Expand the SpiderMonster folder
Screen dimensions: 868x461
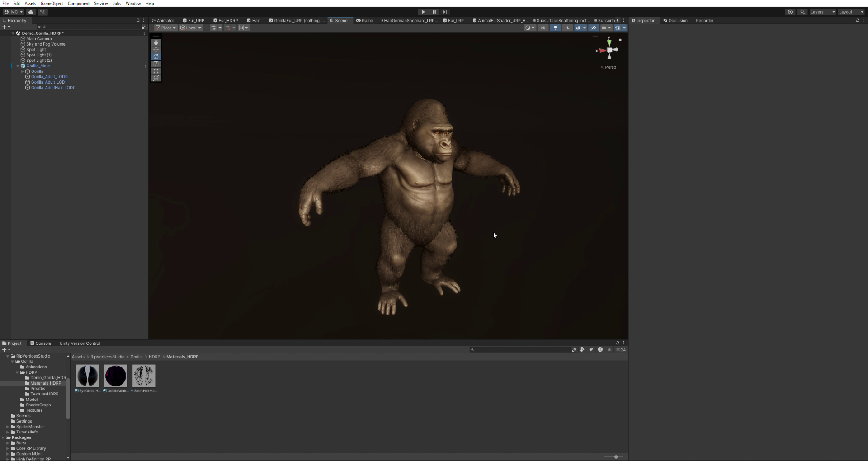tap(8, 427)
